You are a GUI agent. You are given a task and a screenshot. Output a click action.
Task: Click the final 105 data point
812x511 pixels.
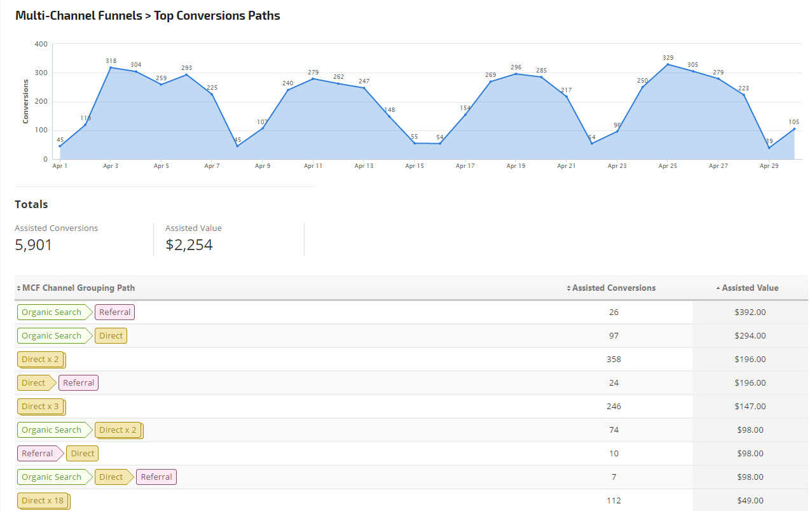click(x=794, y=129)
